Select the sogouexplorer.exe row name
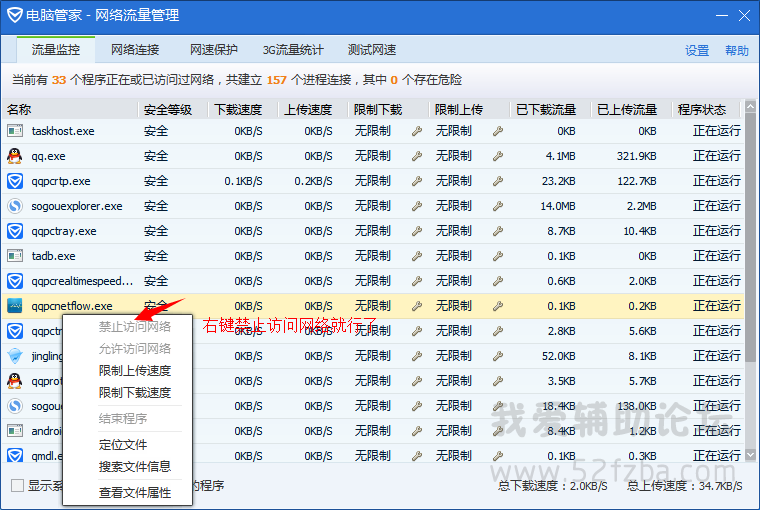This screenshot has height=510, width=760. 77,206
